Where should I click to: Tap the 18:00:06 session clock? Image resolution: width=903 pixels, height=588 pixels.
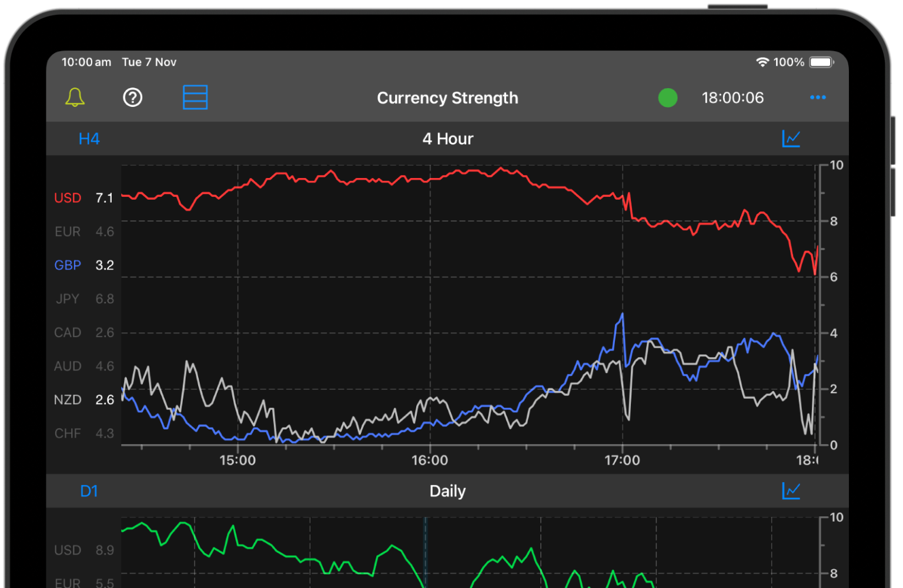733,98
